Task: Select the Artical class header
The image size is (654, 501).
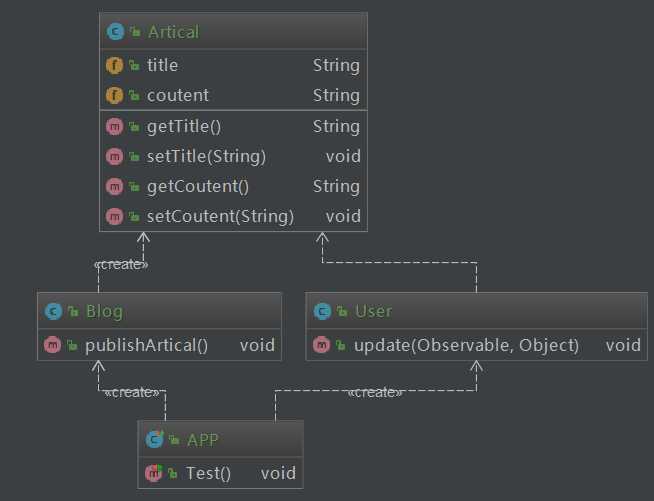Action: point(234,31)
